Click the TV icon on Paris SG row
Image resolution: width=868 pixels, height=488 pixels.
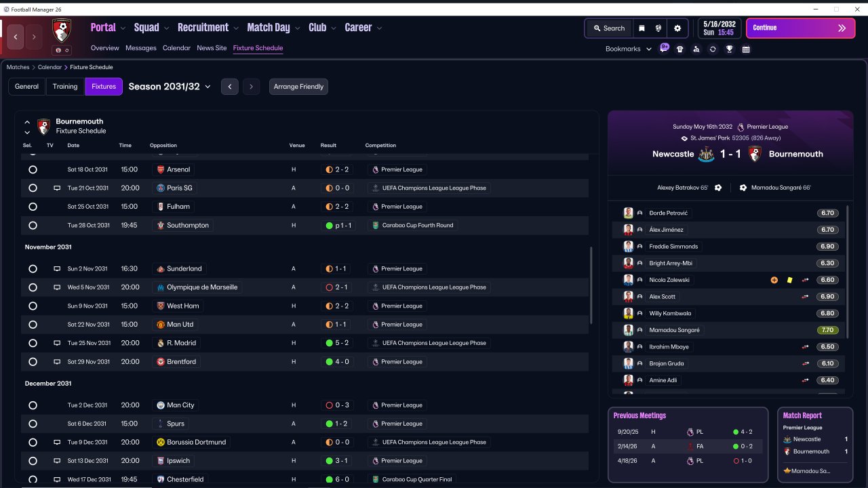57,188
